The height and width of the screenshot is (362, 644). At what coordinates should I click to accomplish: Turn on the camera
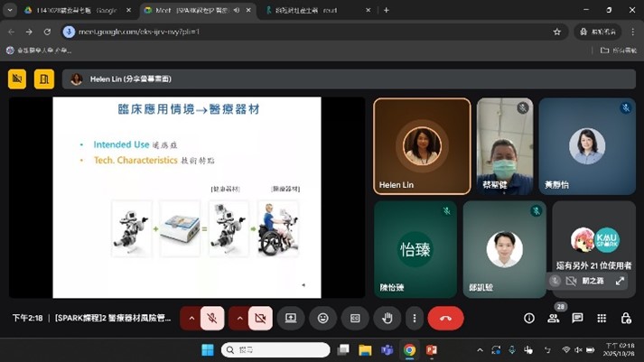pos(260,318)
